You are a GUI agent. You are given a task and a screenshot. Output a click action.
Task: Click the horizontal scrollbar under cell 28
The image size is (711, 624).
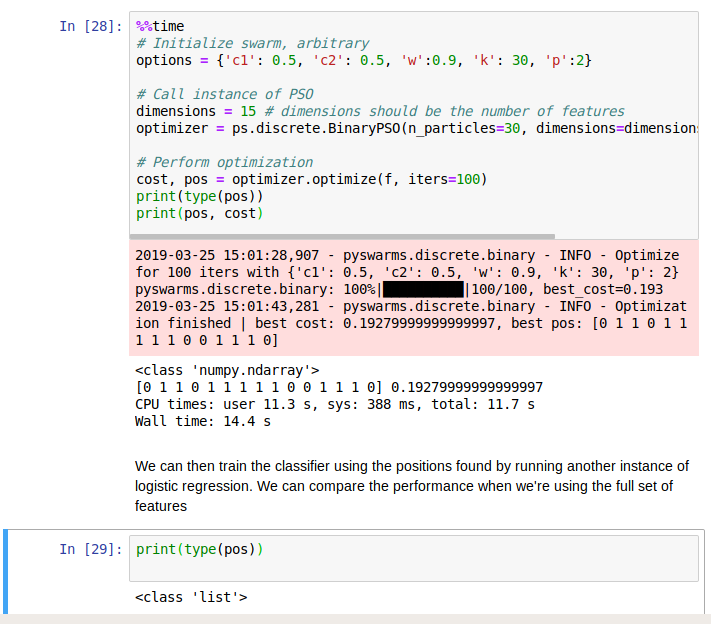(x=342, y=237)
